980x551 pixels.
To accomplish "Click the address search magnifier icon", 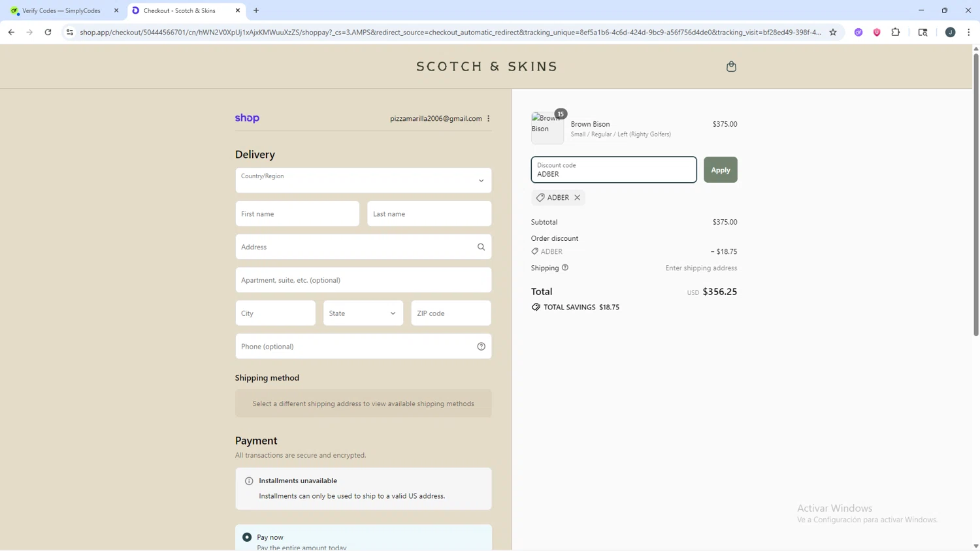I will point(481,247).
